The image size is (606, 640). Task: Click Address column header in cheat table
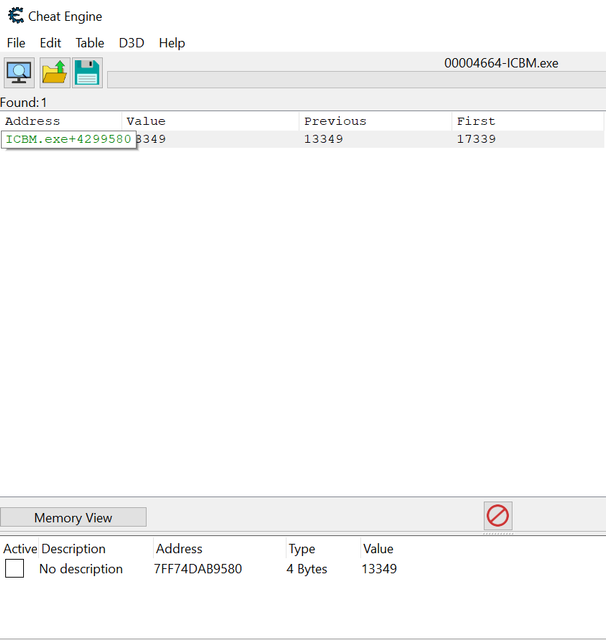click(x=179, y=549)
